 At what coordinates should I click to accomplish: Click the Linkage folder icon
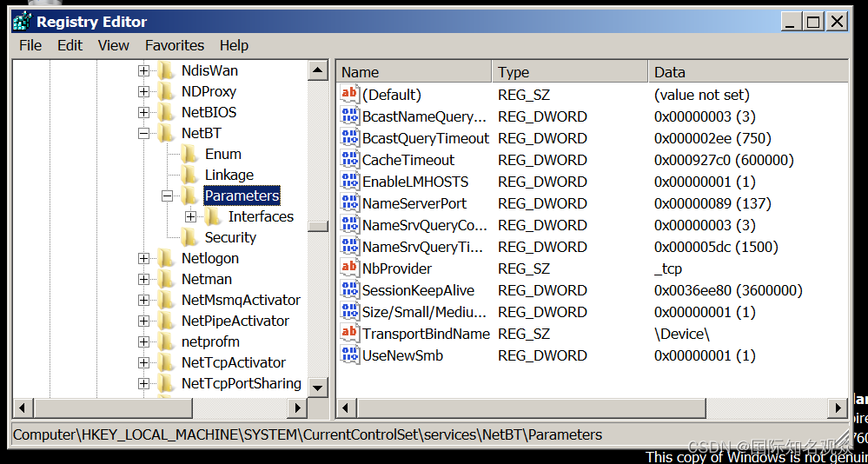(x=189, y=175)
